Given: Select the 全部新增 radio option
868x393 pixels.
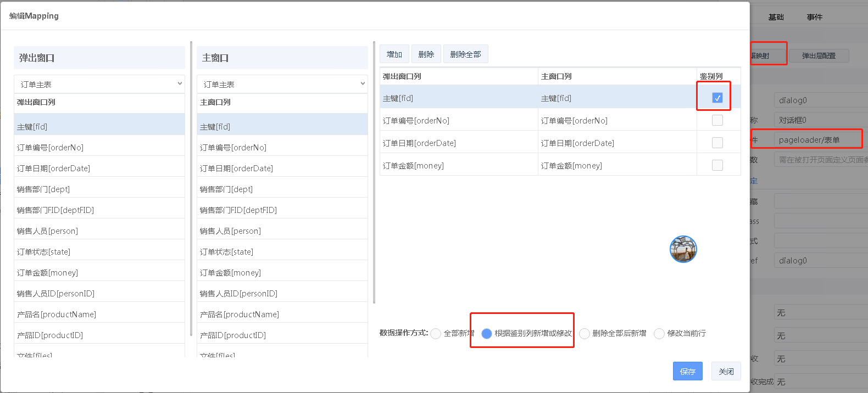Looking at the screenshot, I should click(x=436, y=334).
